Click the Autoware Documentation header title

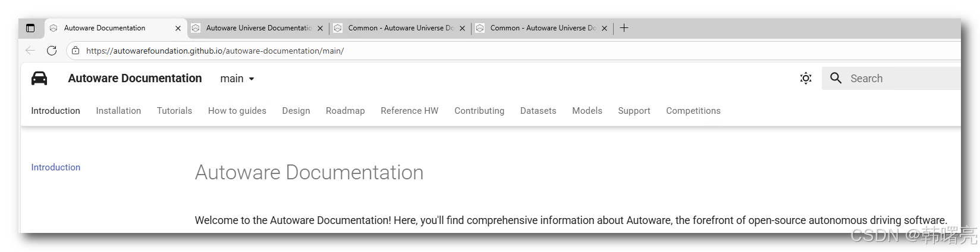135,79
